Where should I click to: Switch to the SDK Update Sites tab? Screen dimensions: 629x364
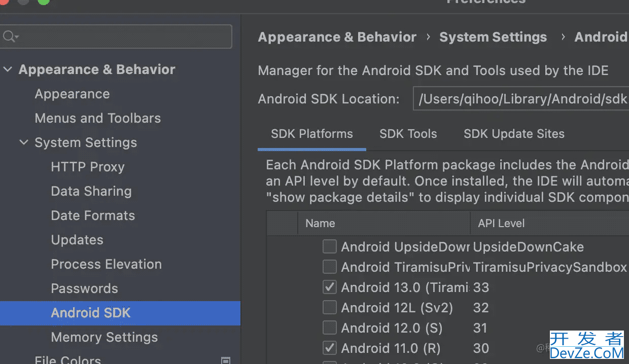click(x=514, y=134)
